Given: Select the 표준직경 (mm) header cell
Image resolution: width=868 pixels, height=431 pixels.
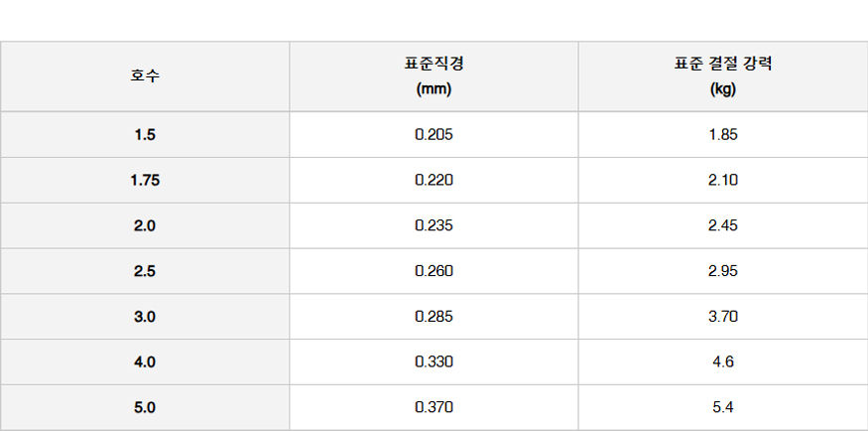Looking at the screenshot, I should click(x=434, y=75).
